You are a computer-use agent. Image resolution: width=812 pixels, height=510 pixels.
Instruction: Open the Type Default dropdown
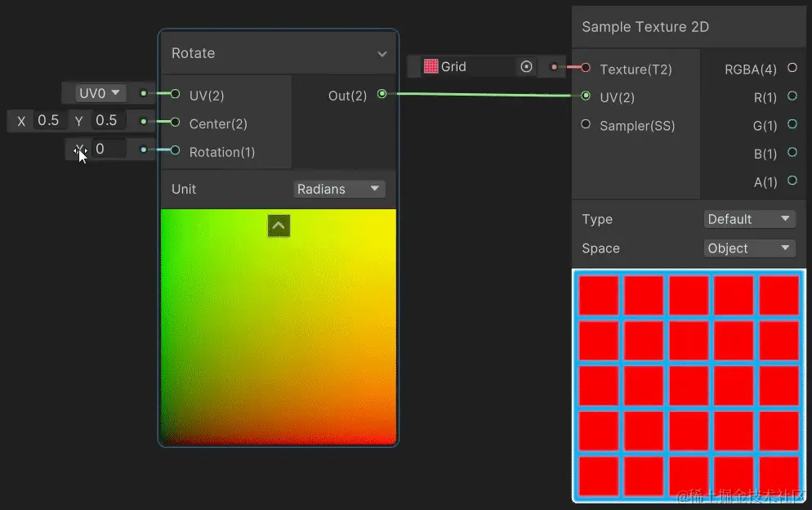(x=749, y=219)
